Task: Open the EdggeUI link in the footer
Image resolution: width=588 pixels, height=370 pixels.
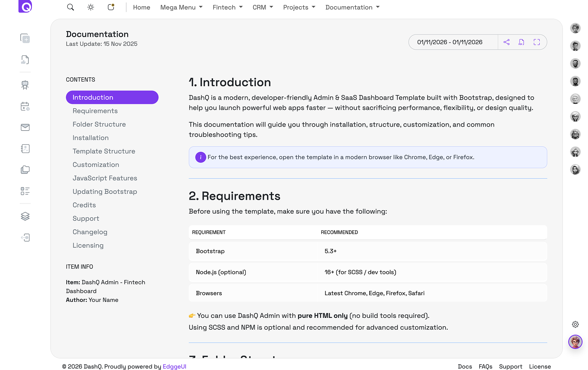Action: click(x=174, y=366)
